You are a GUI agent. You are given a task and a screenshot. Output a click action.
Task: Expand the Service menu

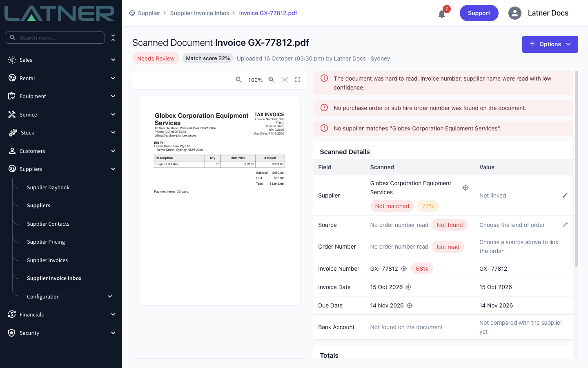click(x=61, y=114)
